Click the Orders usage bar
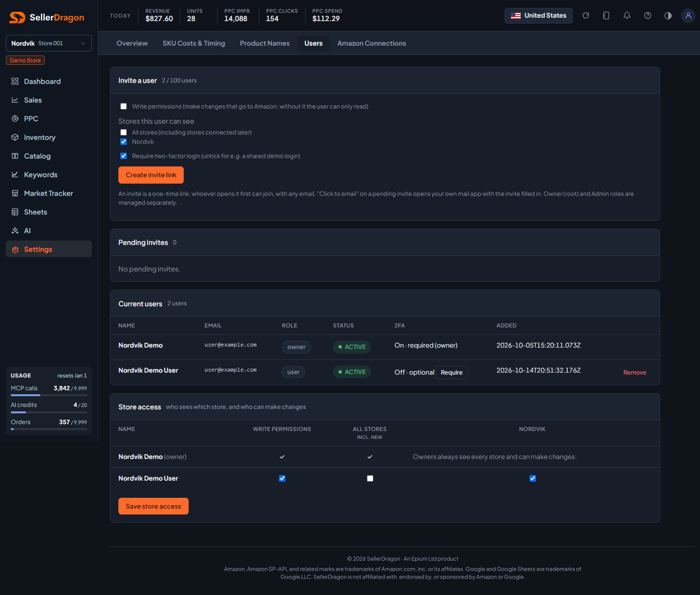The width and height of the screenshot is (700, 595). (49, 429)
